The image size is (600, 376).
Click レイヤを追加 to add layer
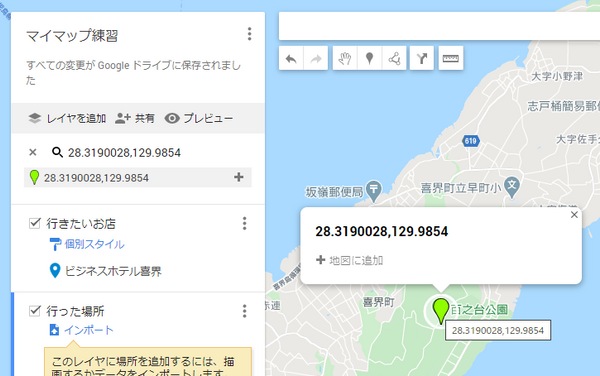coord(67,119)
